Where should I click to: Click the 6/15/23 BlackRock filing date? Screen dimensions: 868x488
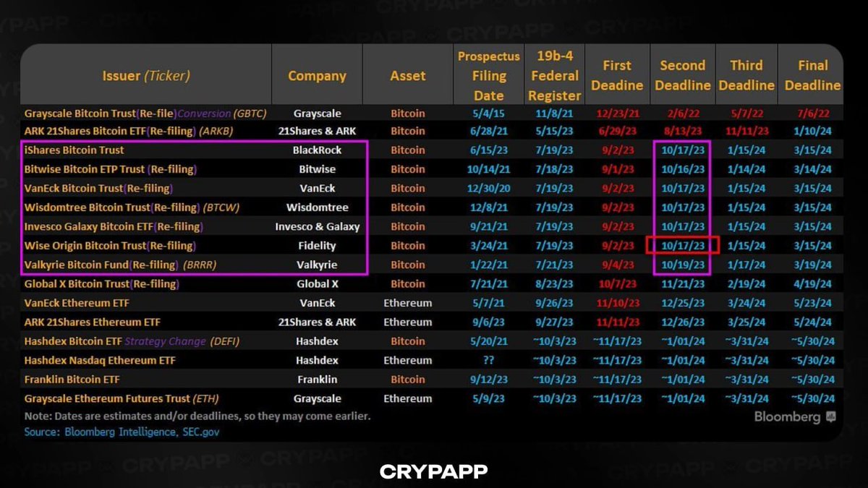coord(488,150)
